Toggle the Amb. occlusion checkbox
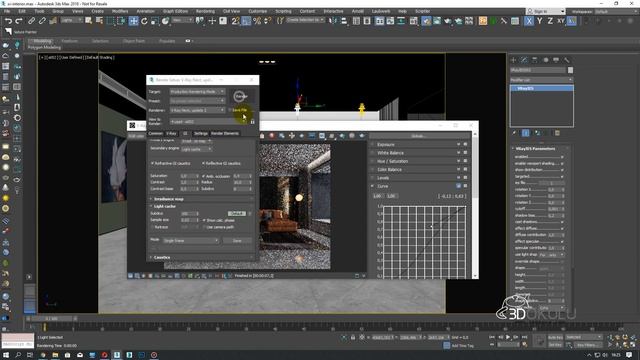The width and height of the screenshot is (640, 360). (x=204, y=176)
